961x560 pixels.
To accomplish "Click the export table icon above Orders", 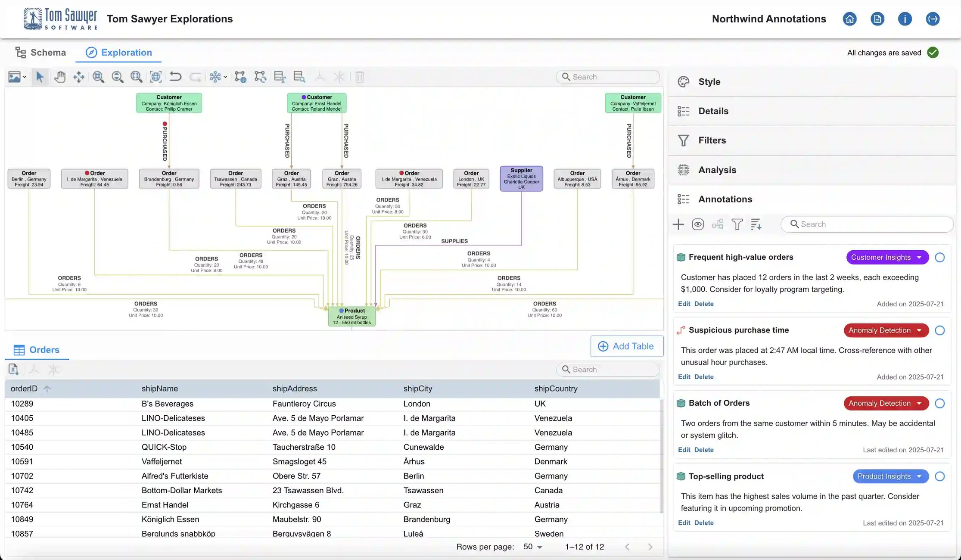I will pos(13,369).
